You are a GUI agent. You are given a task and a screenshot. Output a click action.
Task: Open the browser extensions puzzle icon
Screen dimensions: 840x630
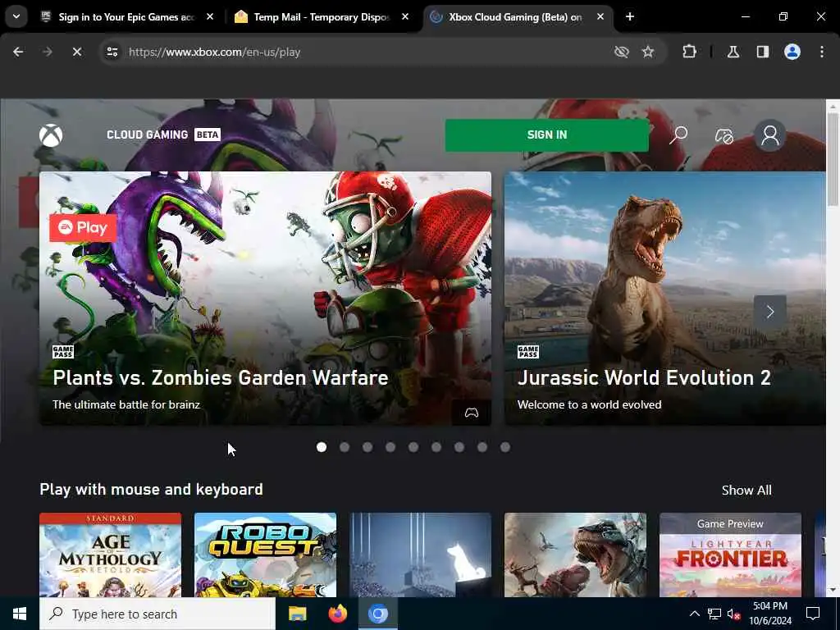click(x=689, y=52)
